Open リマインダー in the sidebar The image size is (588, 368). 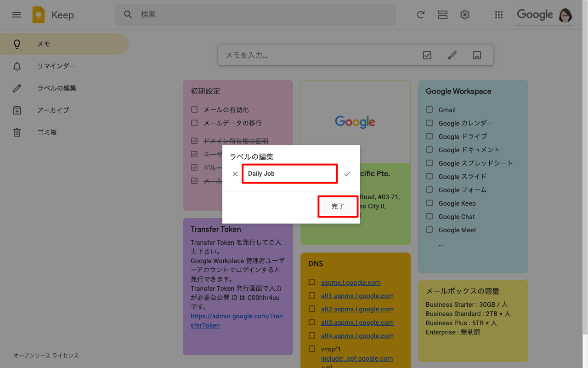[64, 66]
